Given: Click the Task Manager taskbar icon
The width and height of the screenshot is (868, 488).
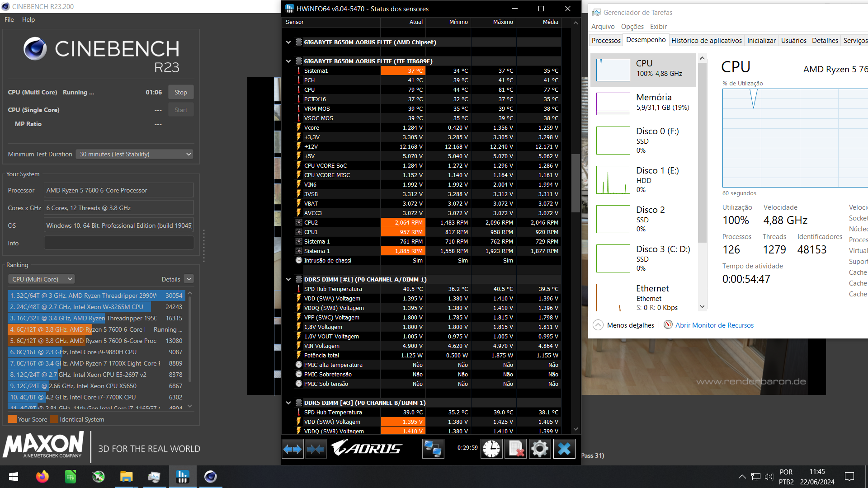Looking at the screenshot, I should [154, 477].
